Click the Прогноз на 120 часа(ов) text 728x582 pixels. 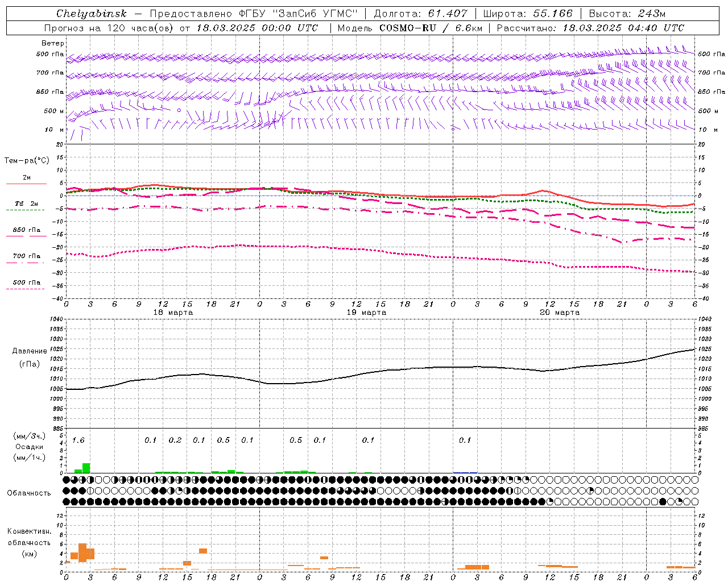click(110, 28)
